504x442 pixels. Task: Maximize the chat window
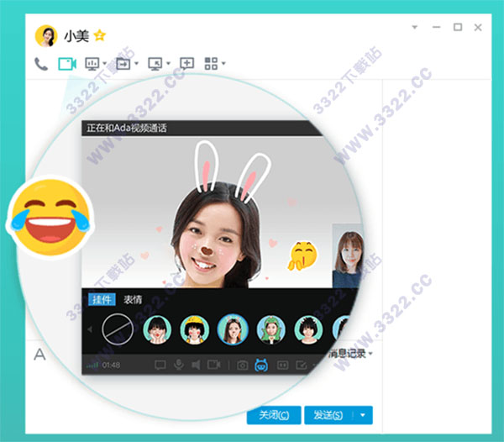(458, 28)
